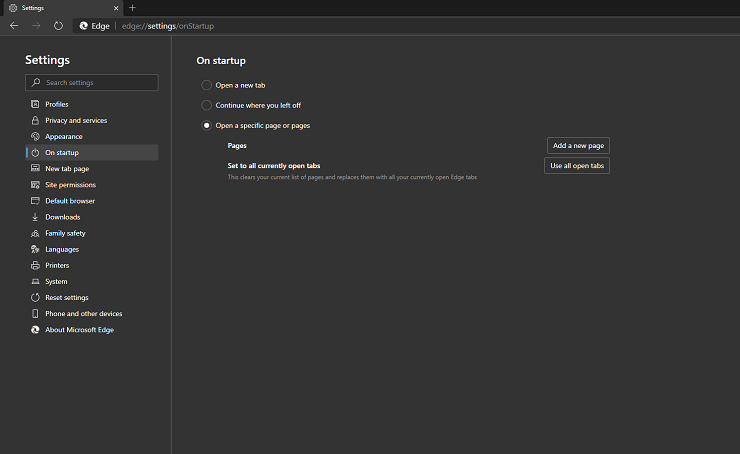The width and height of the screenshot is (740, 454).
Task: Click the New tab page icon
Action: pos(35,168)
